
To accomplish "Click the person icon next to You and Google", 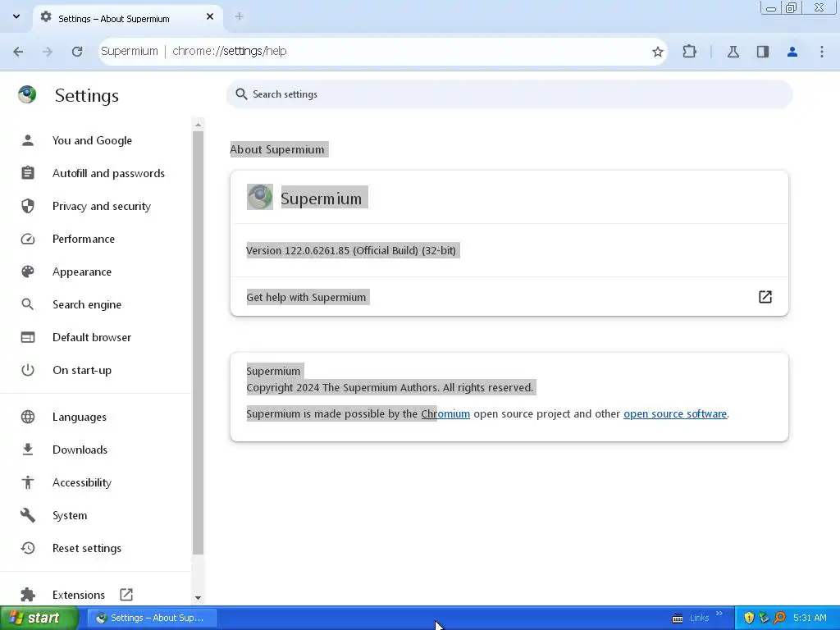I will coord(28,140).
